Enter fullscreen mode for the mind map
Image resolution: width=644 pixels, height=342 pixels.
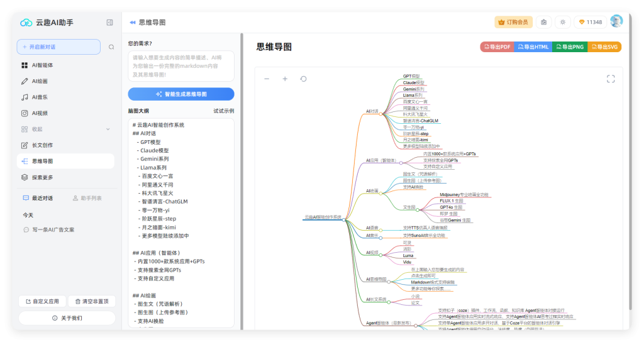(610, 79)
